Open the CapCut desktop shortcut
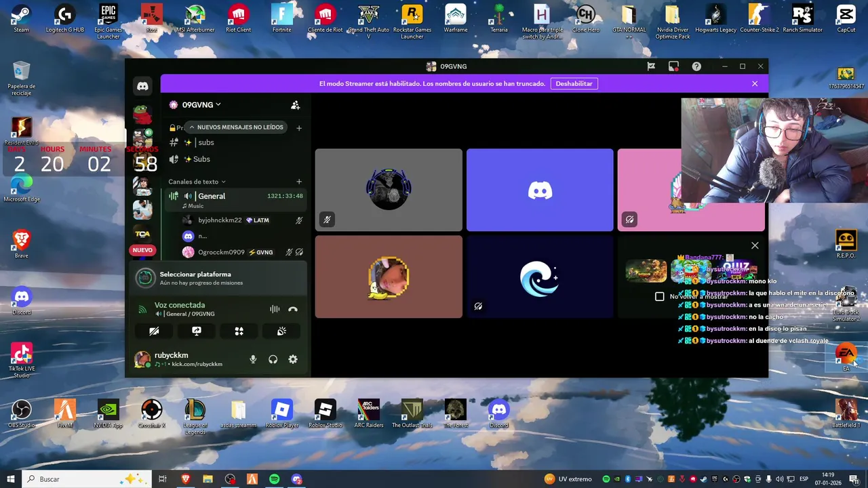This screenshot has height=488, width=868. click(846, 18)
